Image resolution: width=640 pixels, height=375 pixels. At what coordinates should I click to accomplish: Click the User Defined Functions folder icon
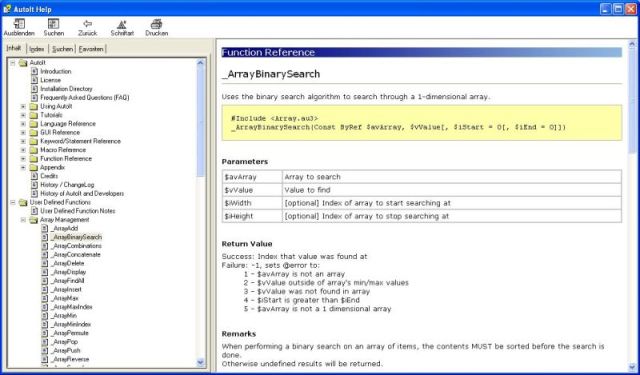tap(23, 202)
